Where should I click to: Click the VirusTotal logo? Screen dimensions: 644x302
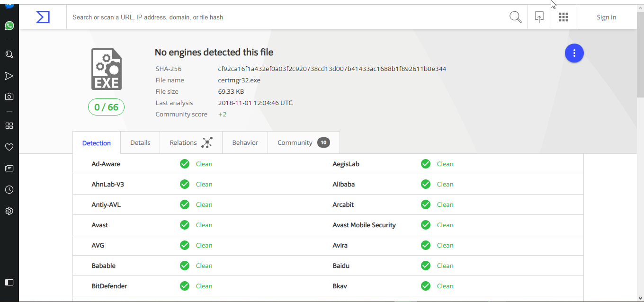click(43, 17)
